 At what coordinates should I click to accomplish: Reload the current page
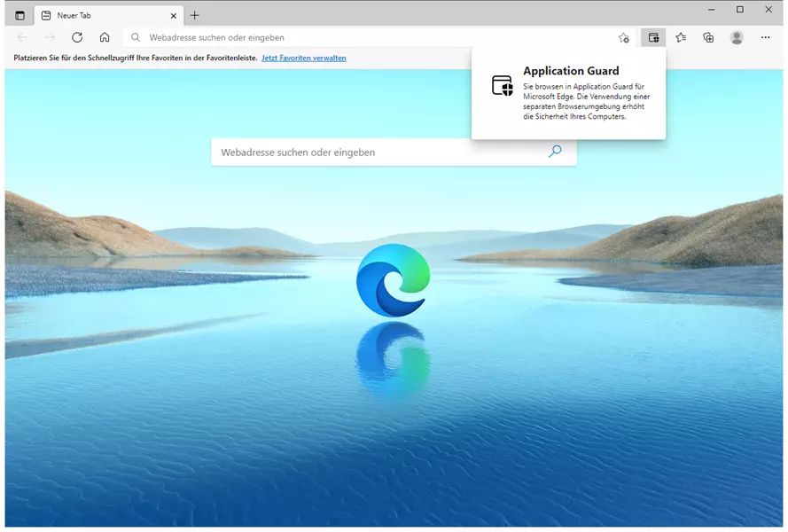click(x=77, y=37)
